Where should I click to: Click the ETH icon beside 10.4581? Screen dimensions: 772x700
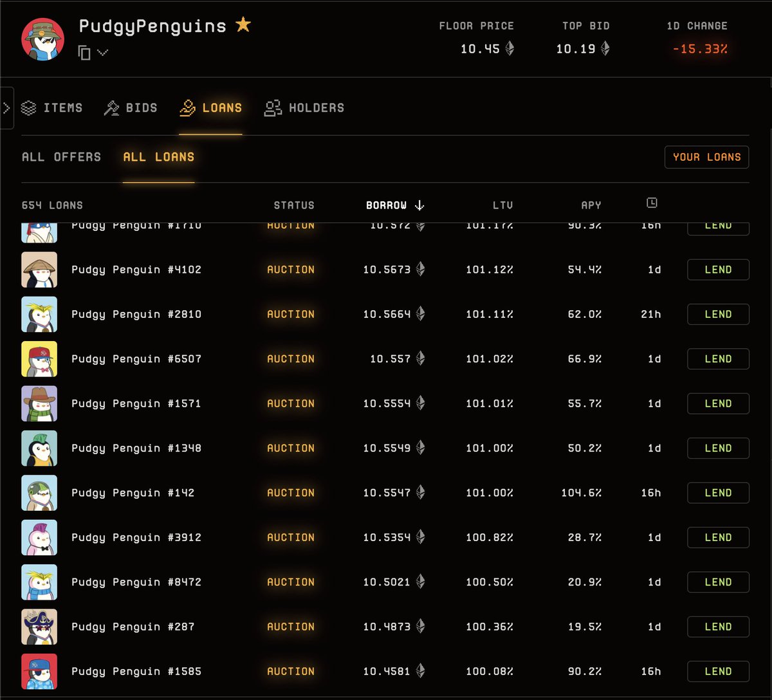421,671
